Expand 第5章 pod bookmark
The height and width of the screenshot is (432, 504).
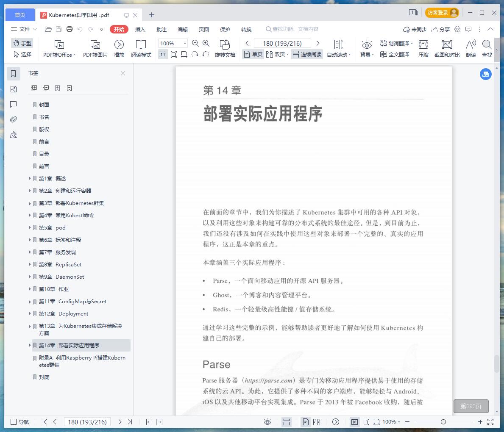30,227
